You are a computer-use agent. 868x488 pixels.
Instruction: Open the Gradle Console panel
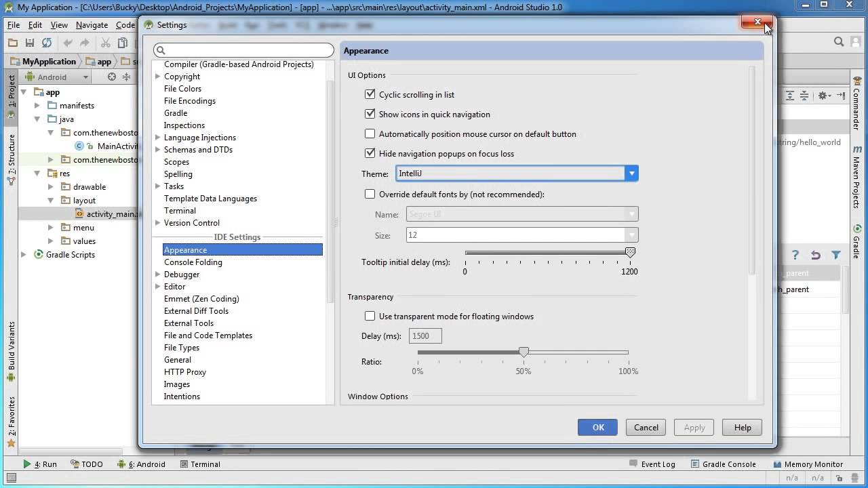click(x=723, y=464)
